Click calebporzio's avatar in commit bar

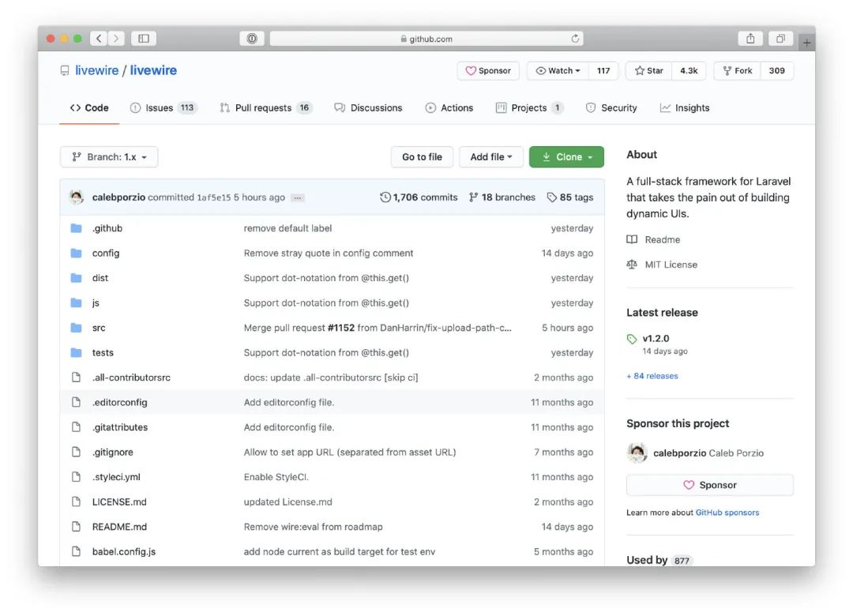pos(77,197)
